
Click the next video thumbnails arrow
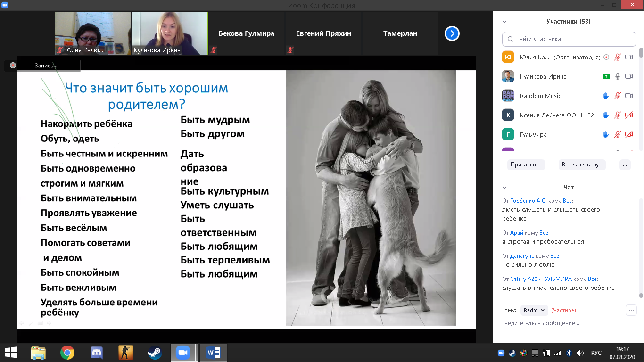(452, 33)
